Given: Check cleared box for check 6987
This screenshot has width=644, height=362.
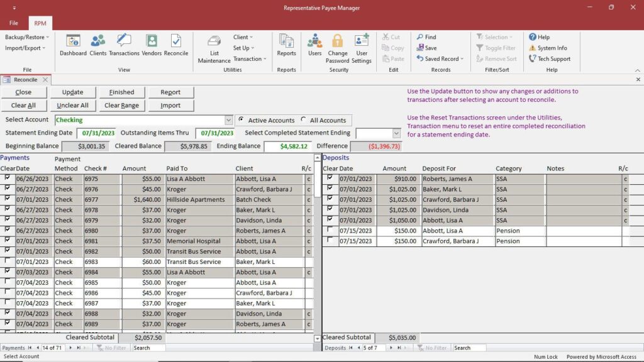Looking at the screenshot, I should click(8, 302).
